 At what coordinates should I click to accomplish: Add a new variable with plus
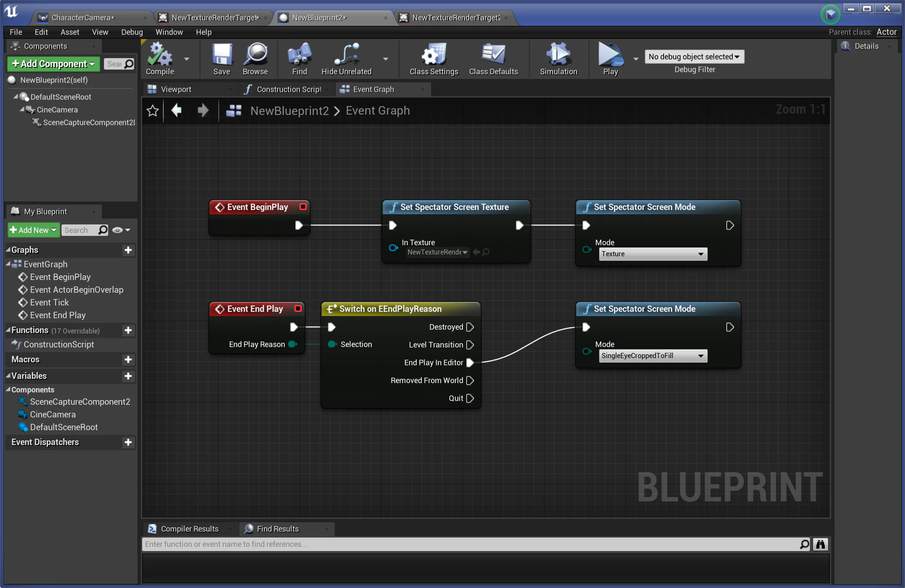[128, 376]
